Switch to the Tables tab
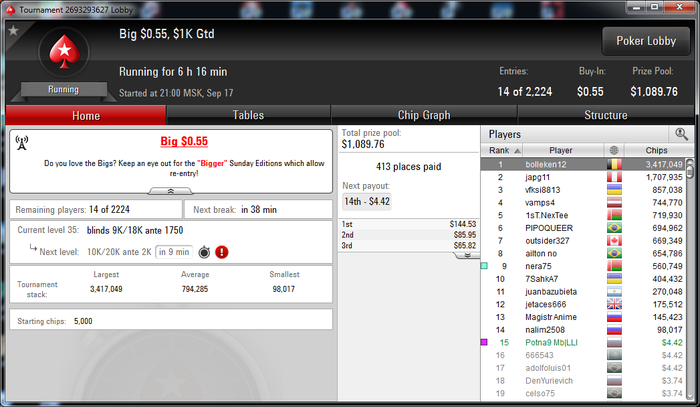700x407 pixels. pyautogui.click(x=248, y=115)
